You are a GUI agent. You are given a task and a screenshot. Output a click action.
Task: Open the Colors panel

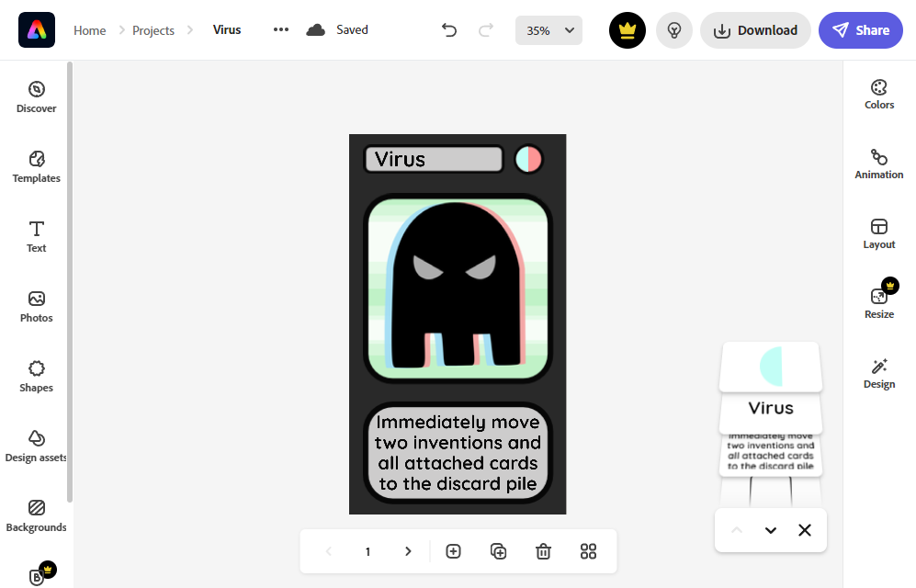879,95
